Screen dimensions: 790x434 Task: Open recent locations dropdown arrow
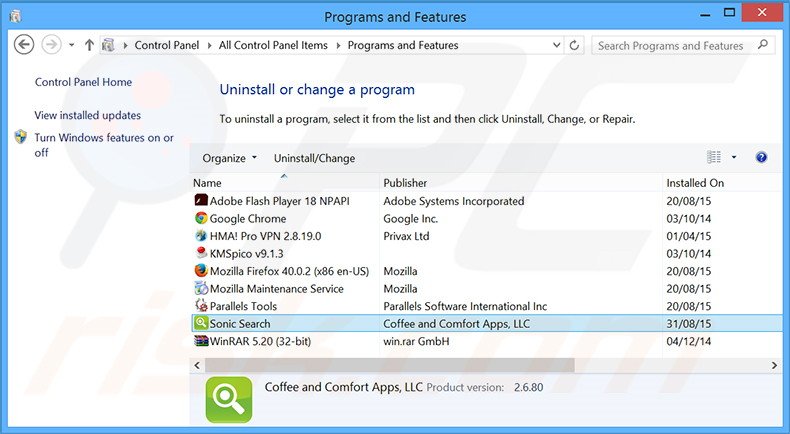pos(72,45)
